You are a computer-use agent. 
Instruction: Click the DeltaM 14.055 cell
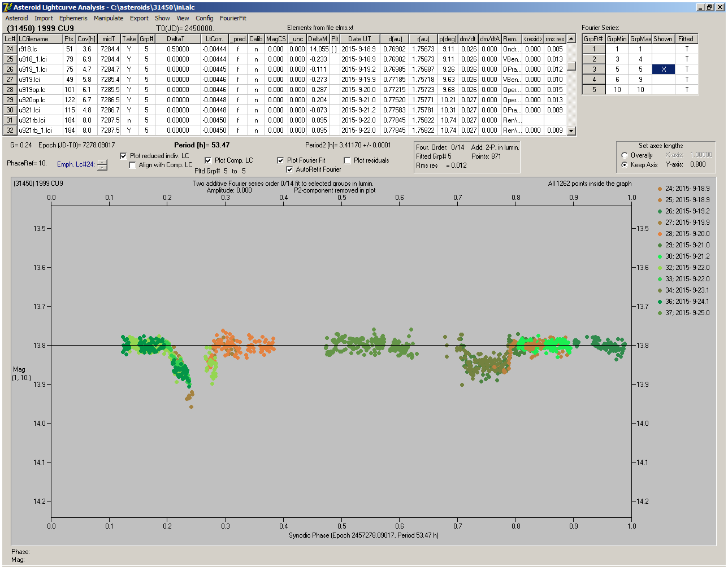(x=318, y=49)
